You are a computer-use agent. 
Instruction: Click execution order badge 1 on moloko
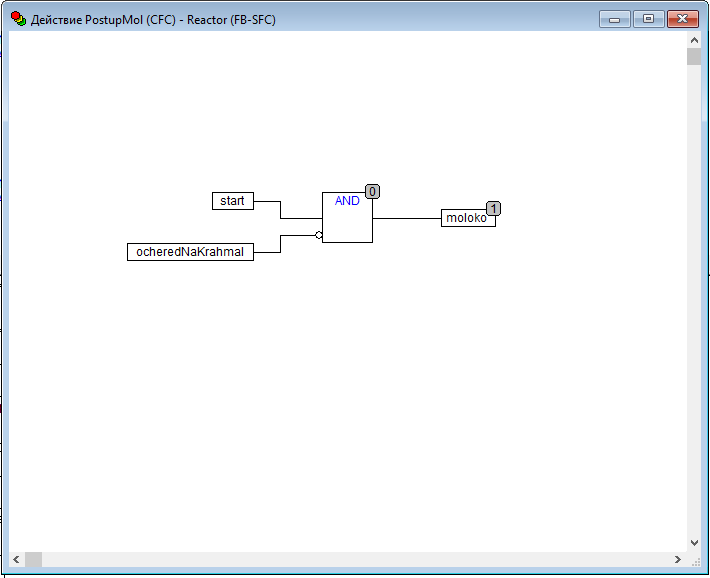point(493,208)
